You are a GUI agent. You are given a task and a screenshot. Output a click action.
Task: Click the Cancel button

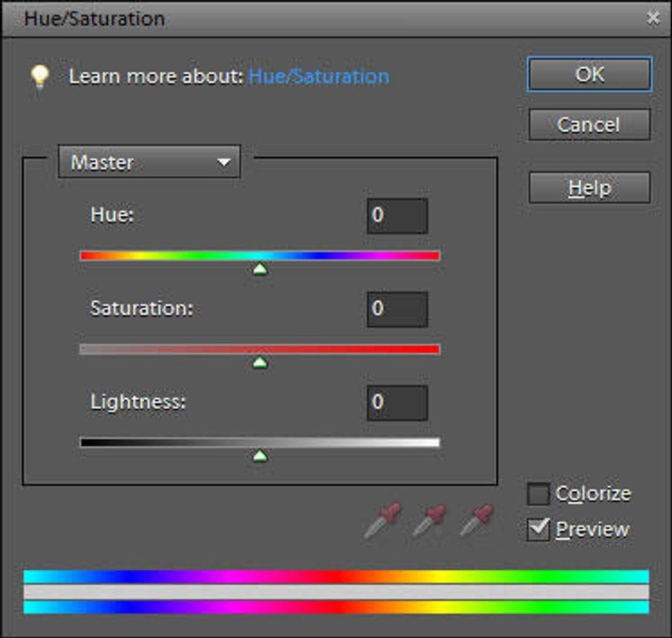[x=590, y=125]
